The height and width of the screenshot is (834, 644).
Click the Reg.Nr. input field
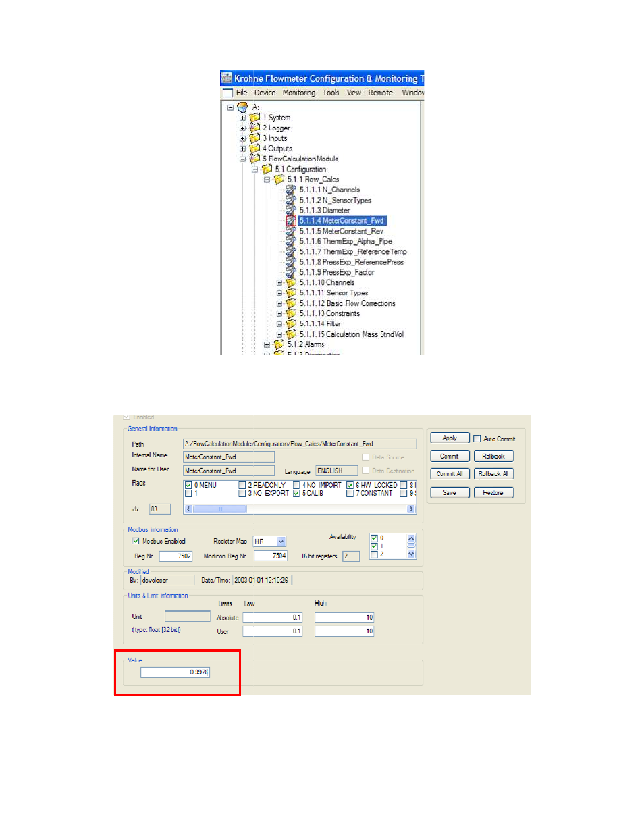click(176, 556)
